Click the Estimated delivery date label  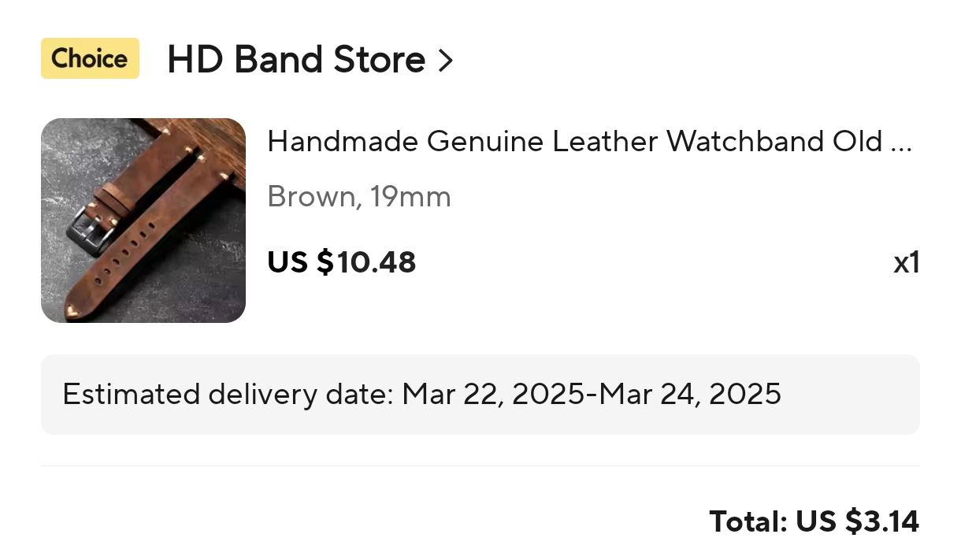pos(227,394)
